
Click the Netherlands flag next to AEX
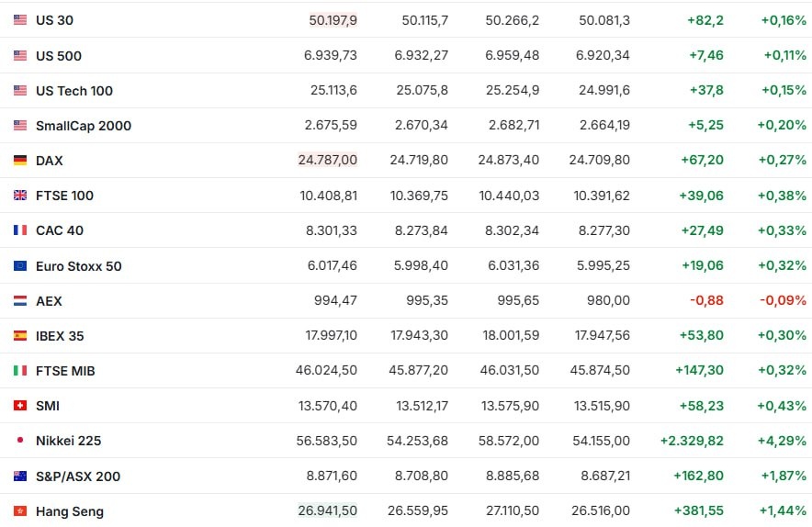20,300
